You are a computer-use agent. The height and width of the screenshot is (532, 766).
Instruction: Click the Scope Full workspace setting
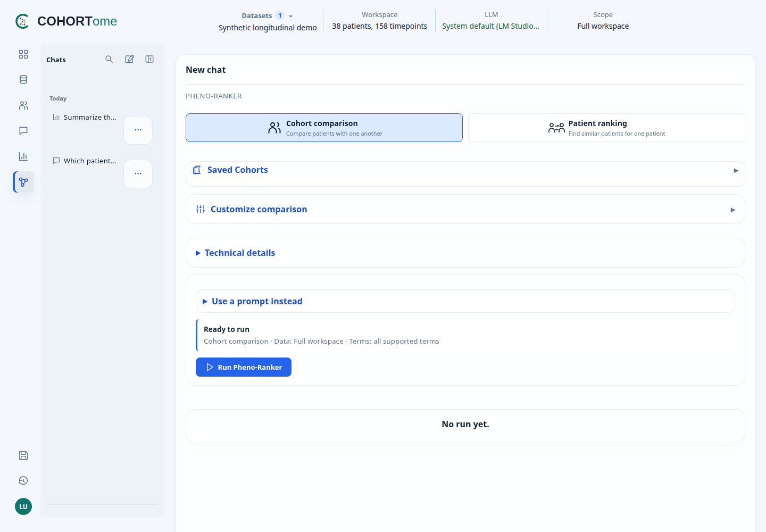coord(603,21)
